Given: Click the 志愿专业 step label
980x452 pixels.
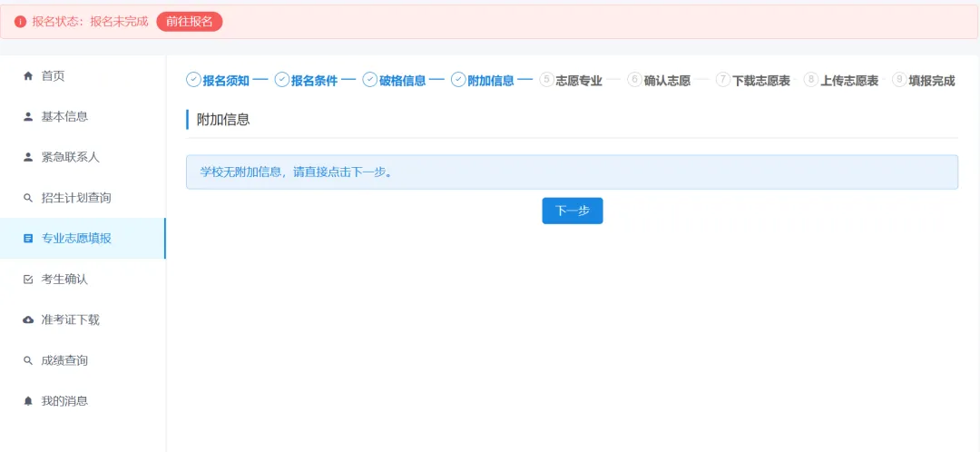Looking at the screenshot, I should point(579,81).
